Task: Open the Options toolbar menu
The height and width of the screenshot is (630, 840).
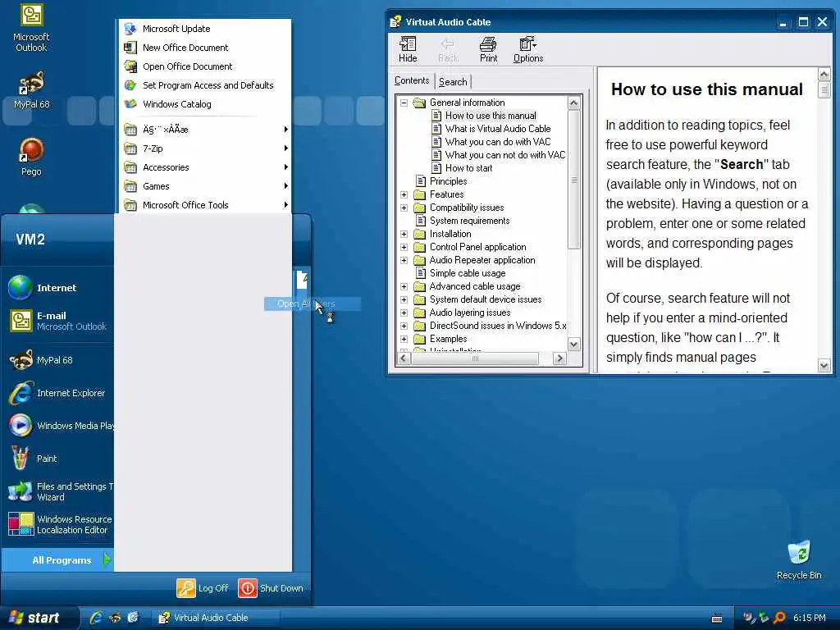Action: [x=528, y=49]
